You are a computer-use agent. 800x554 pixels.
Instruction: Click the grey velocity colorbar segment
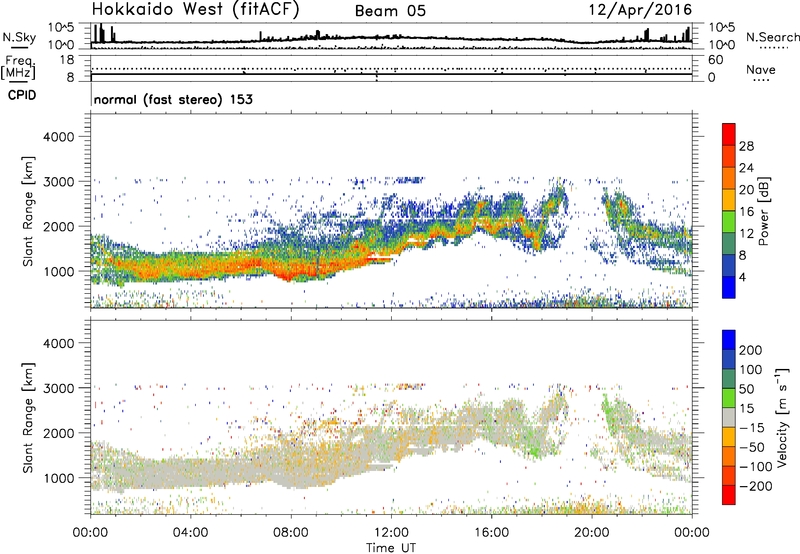(729, 417)
